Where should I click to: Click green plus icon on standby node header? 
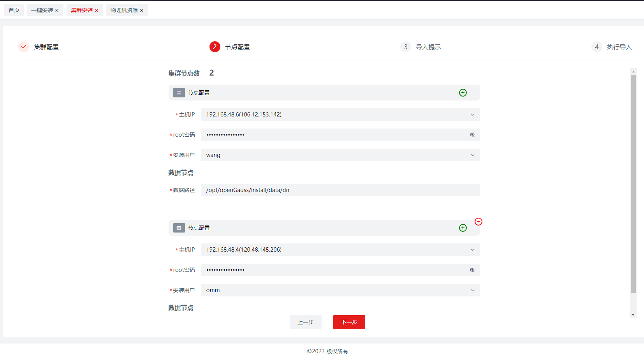tap(463, 228)
